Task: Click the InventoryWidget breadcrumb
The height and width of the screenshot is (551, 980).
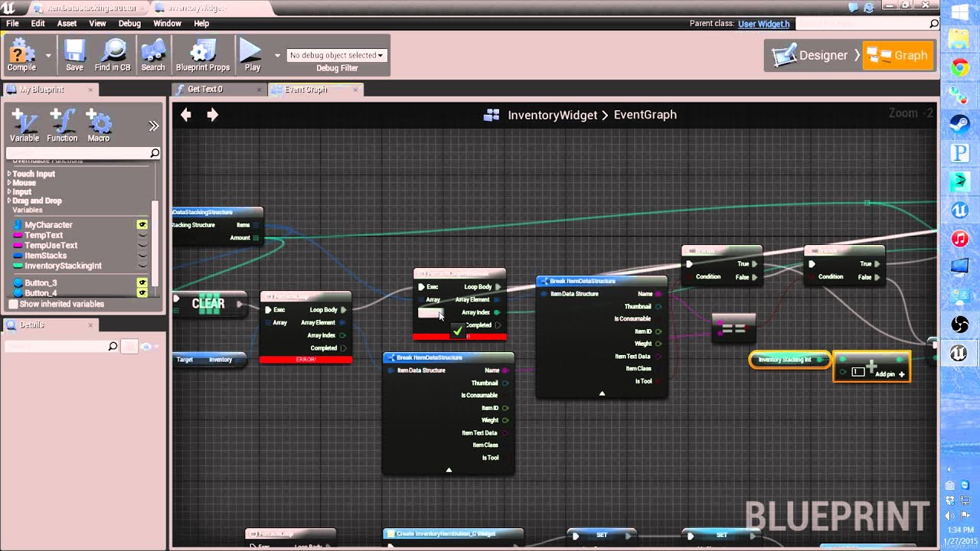Action: click(552, 115)
